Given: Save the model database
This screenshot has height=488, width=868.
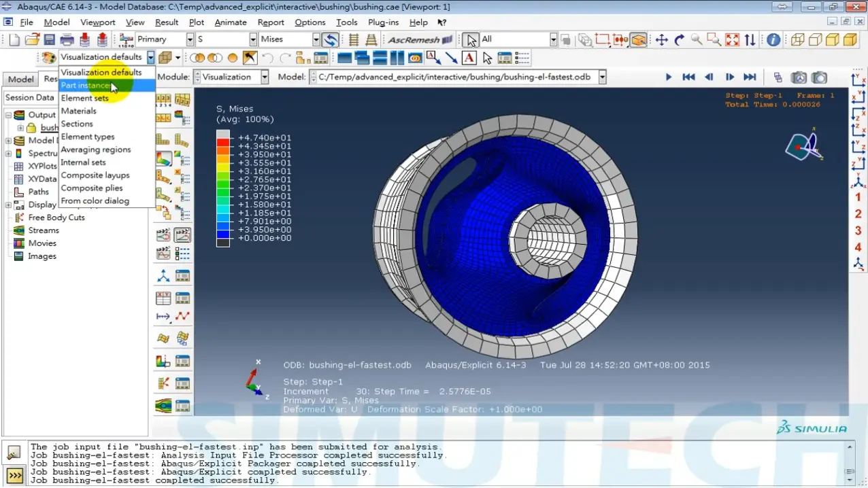Looking at the screenshot, I should point(50,40).
